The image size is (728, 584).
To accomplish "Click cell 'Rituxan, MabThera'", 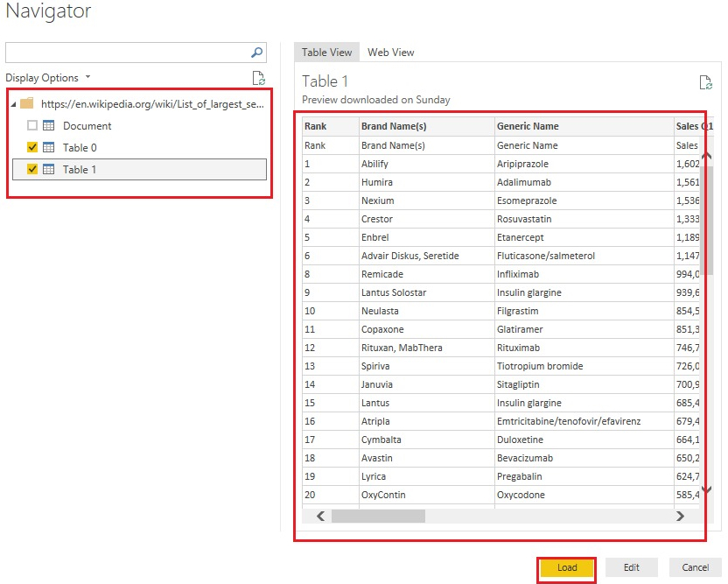I will [427, 348].
